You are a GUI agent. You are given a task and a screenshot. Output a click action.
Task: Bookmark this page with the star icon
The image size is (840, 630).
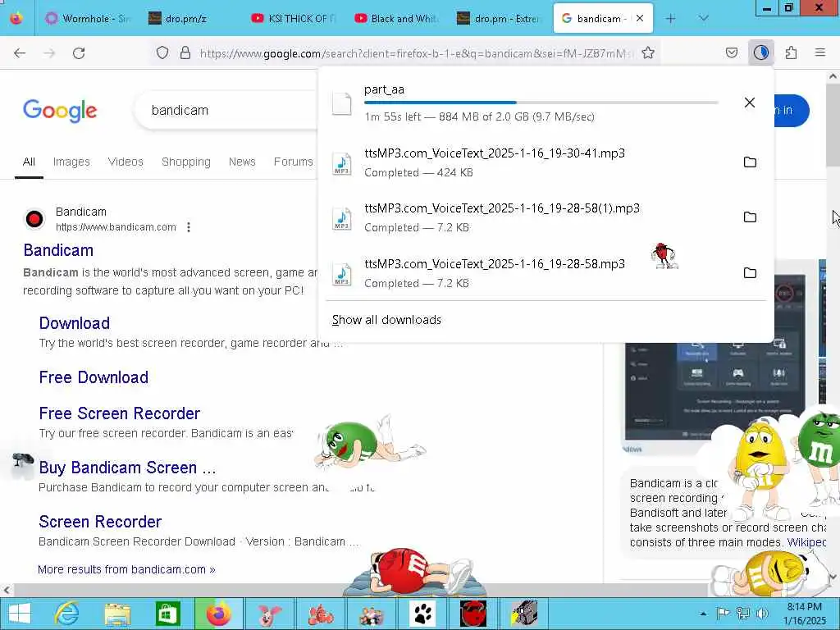[x=648, y=52]
